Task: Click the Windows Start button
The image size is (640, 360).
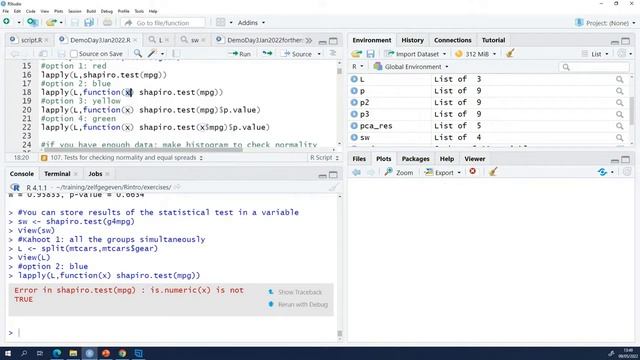Action: pos(7,353)
